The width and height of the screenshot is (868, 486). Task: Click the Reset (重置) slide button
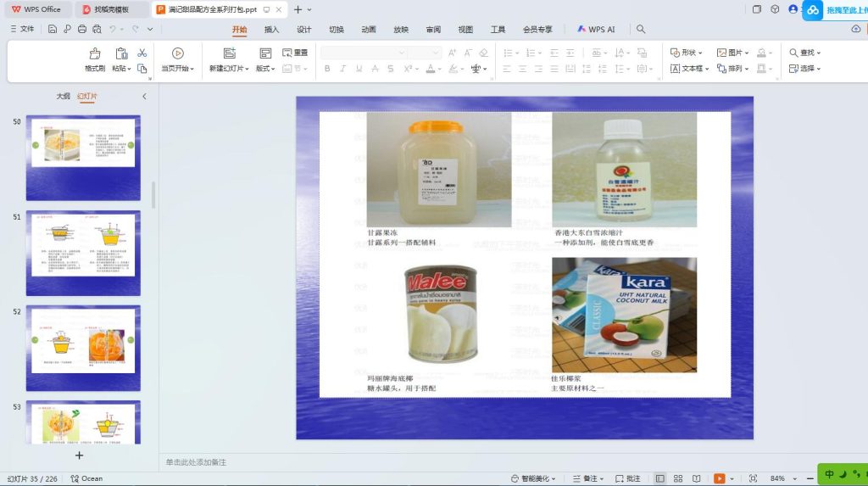(x=295, y=53)
